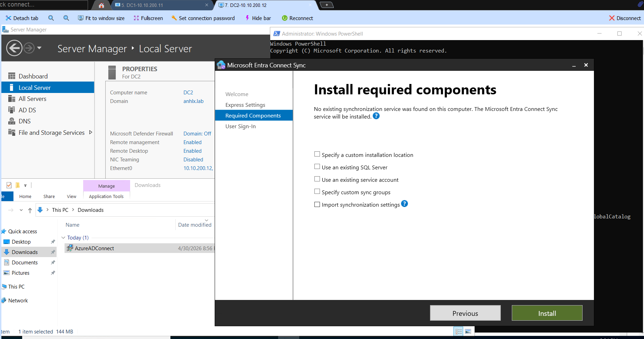Click Remote Desktop Enabled link

(192, 151)
